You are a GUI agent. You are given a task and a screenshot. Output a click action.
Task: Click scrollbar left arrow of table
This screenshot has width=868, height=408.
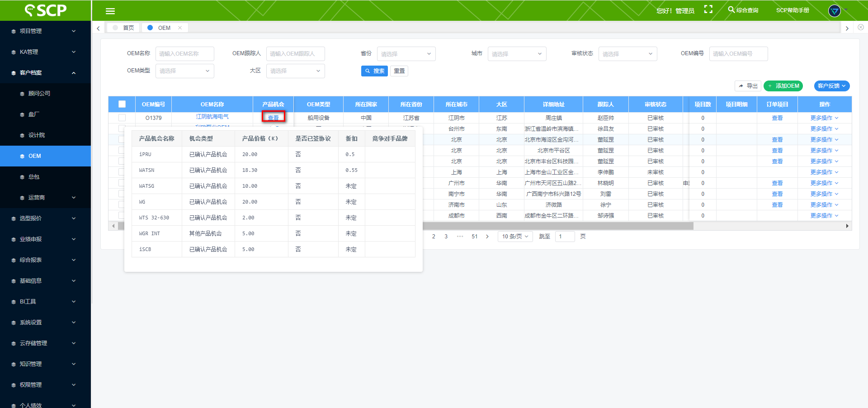click(113, 226)
